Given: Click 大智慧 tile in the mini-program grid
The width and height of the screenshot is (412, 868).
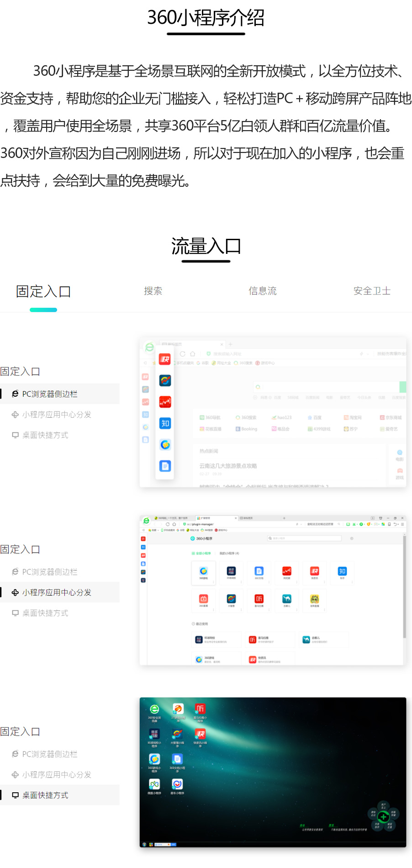Looking at the screenshot, I should (231, 601).
